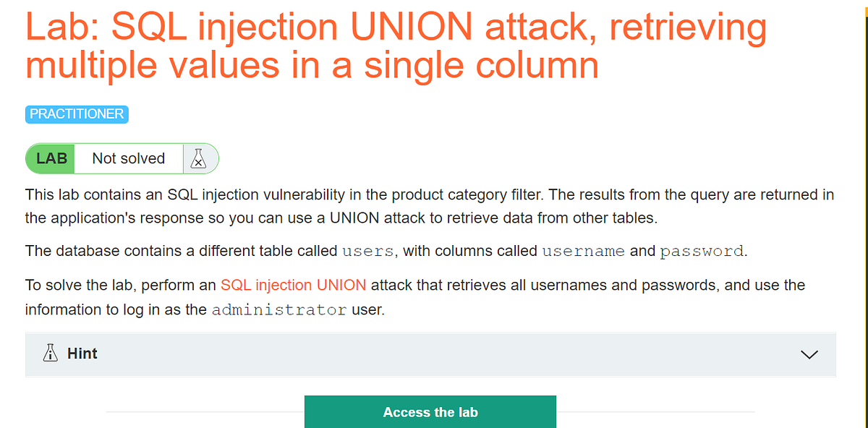Click the Hint label text
This screenshot has width=868, height=428.
pos(82,354)
